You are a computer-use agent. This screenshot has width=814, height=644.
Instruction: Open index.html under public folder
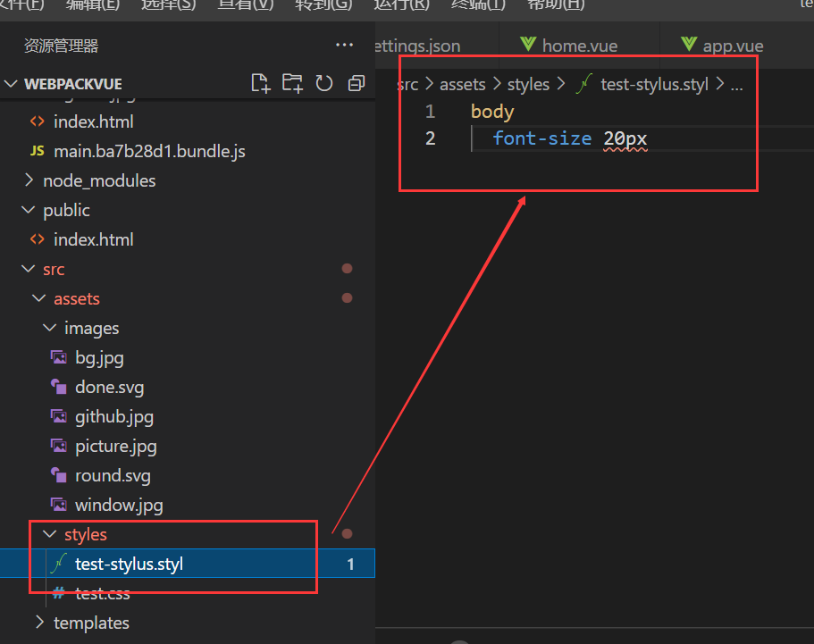94,239
